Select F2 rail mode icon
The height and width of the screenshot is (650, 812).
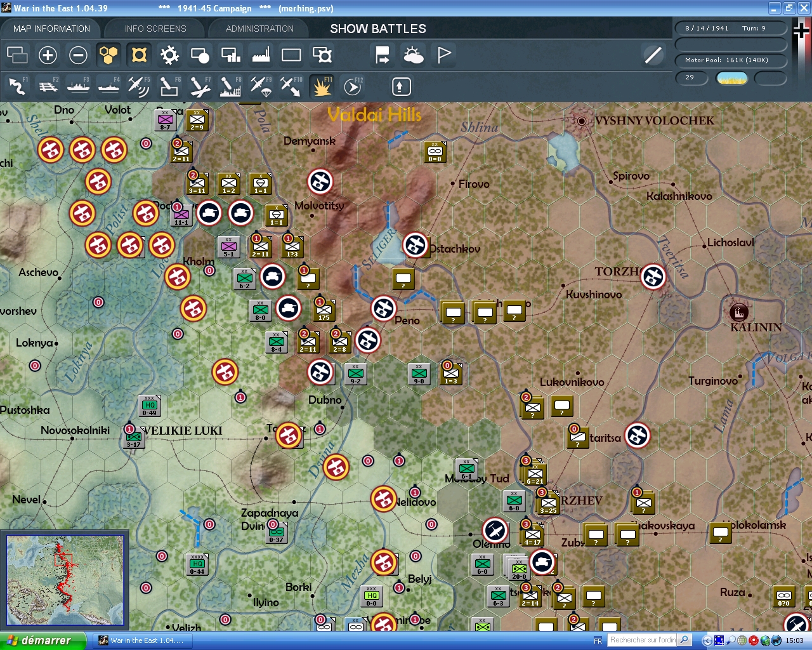tap(48, 86)
